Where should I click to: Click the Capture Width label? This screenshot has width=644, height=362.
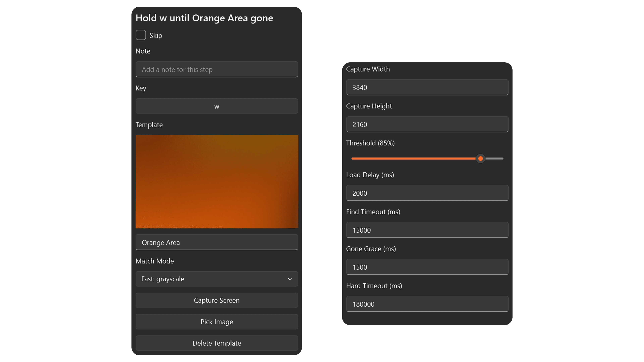click(368, 69)
